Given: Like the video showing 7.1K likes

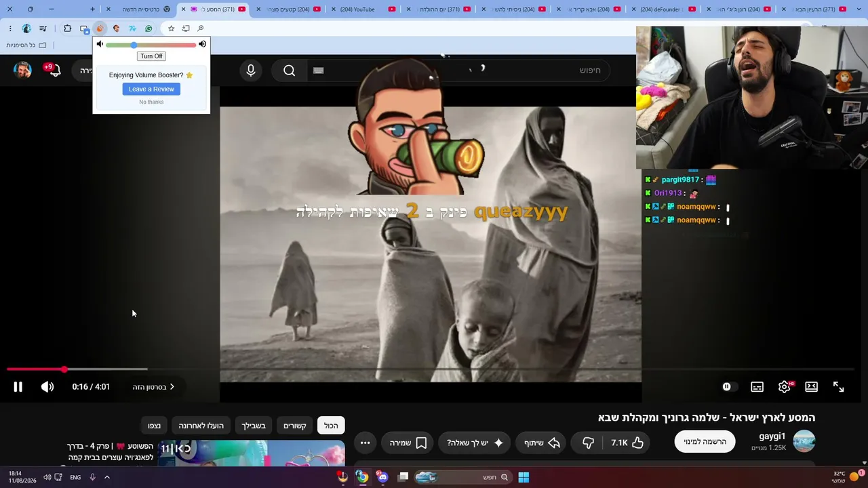Looking at the screenshot, I should (x=627, y=443).
